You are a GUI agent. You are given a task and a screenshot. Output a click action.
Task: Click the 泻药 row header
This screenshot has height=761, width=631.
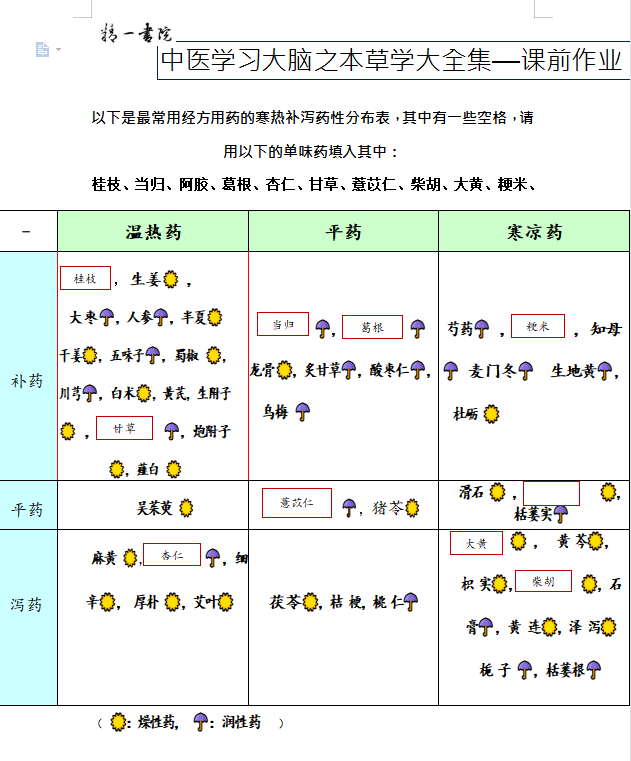pyautogui.click(x=28, y=617)
